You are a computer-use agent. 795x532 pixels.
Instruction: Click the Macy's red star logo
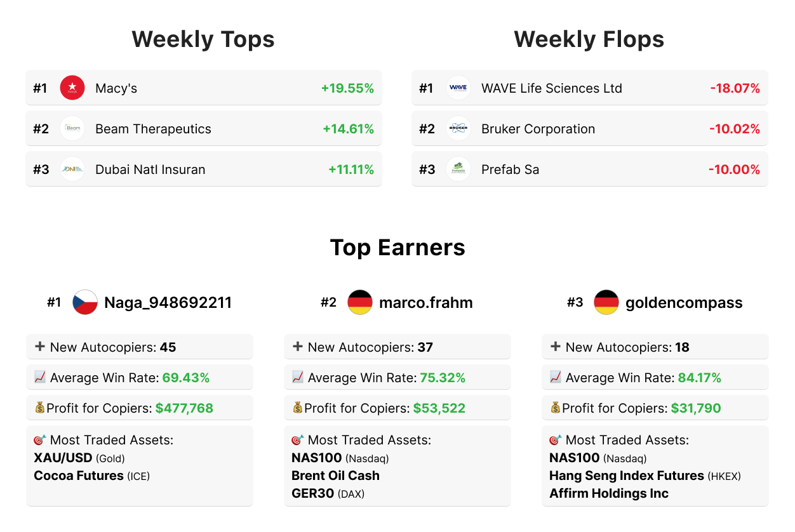(72, 88)
